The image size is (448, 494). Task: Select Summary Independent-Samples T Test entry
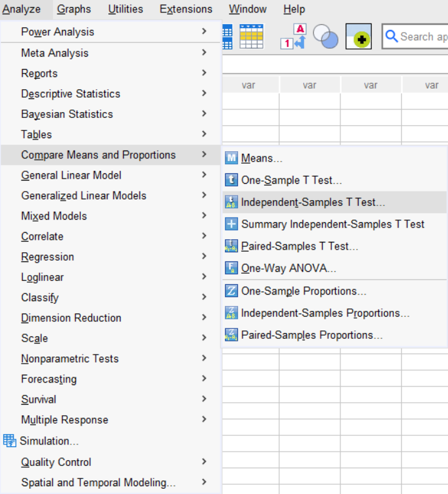pyautogui.click(x=334, y=224)
